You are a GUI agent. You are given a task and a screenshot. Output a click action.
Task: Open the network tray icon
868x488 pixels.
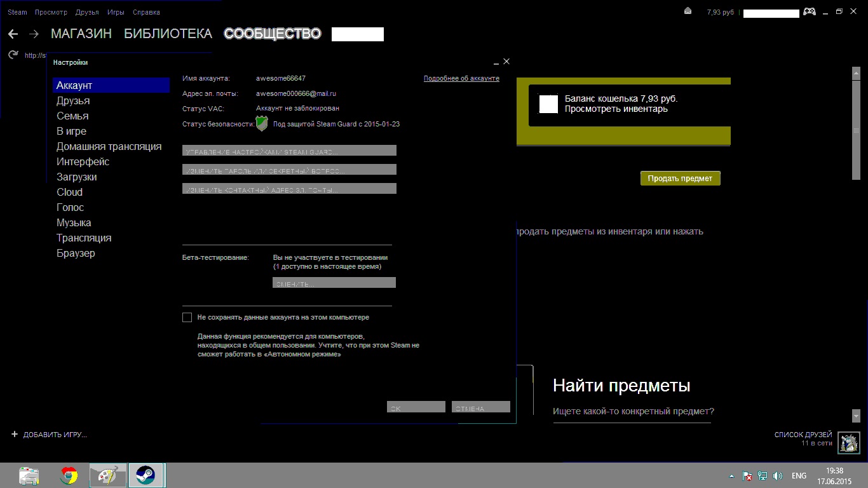763,476
